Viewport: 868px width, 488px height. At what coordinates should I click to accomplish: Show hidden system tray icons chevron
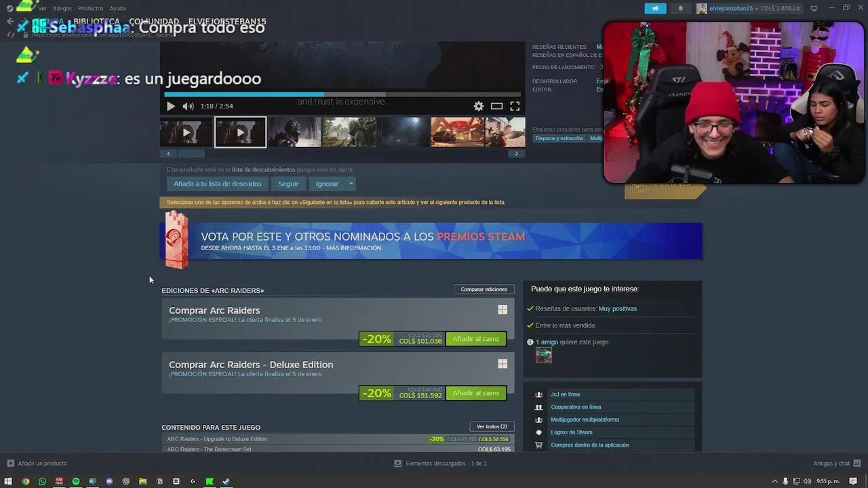pos(774,481)
